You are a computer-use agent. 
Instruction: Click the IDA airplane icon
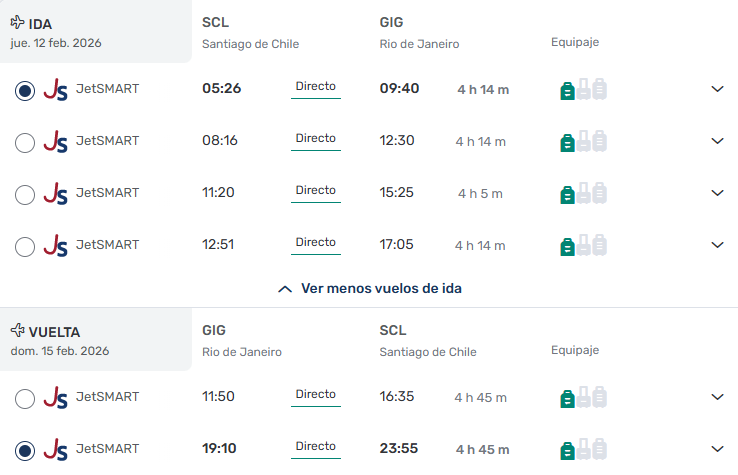pos(17,23)
